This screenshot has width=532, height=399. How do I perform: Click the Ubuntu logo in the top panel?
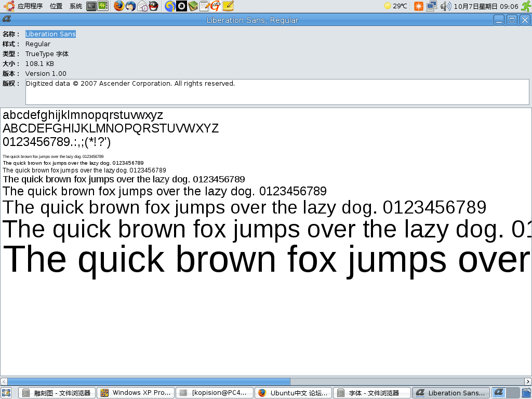(x=9, y=6)
